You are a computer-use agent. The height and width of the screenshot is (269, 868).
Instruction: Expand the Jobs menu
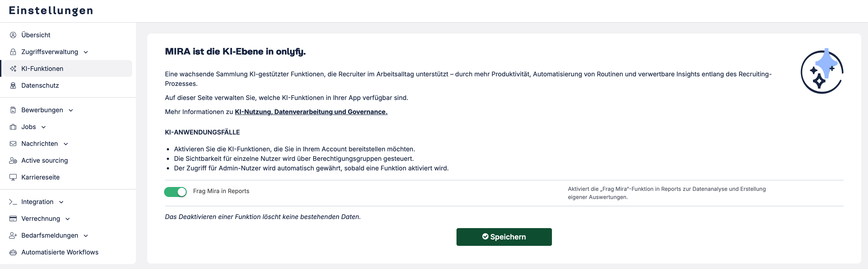[x=43, y=127]
